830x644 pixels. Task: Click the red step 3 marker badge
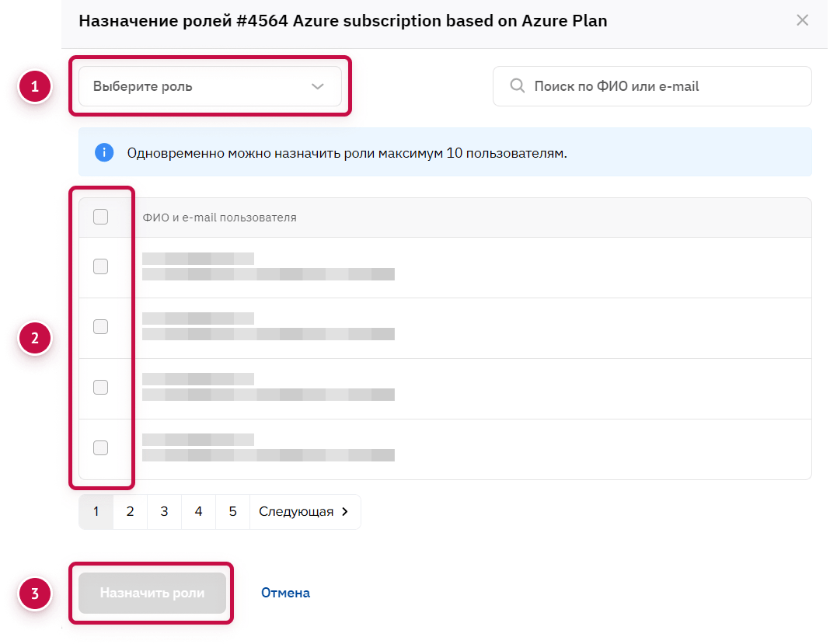click(x=35, y=594)
